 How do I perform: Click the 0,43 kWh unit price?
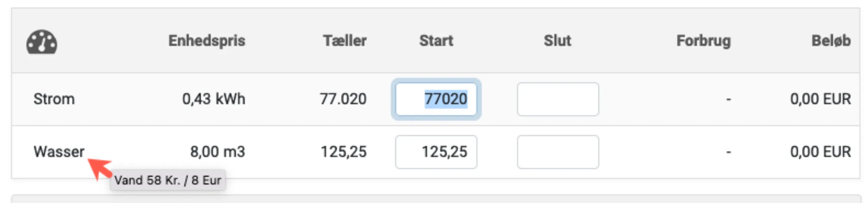pos(213,99)
